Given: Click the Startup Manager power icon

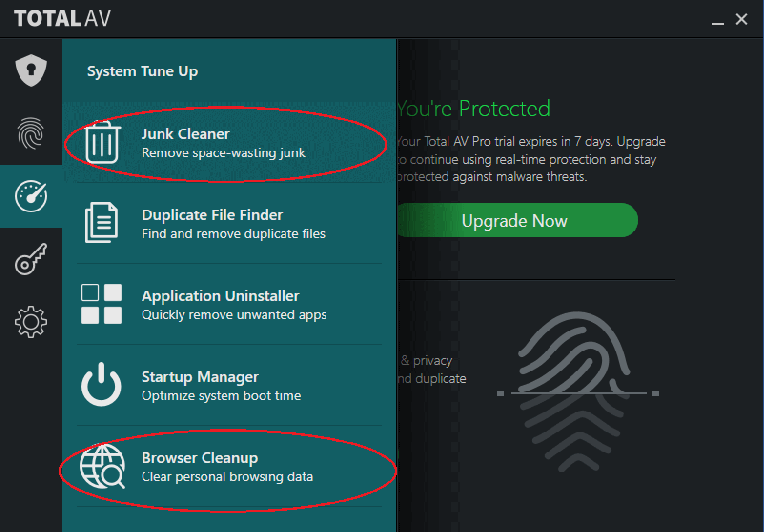Looking at the screenshot, I should [x=101, y=384].
